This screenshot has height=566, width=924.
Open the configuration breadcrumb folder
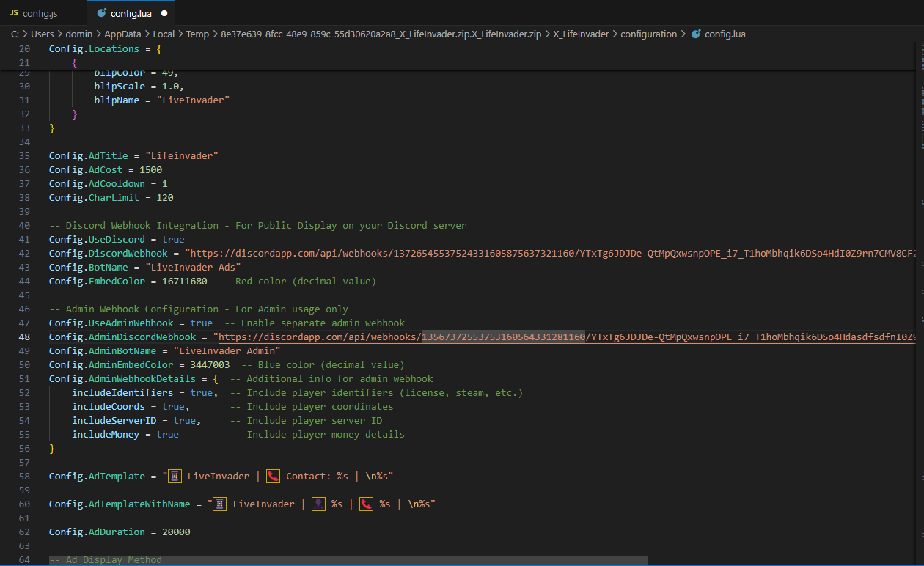click(x=649, y=34)
